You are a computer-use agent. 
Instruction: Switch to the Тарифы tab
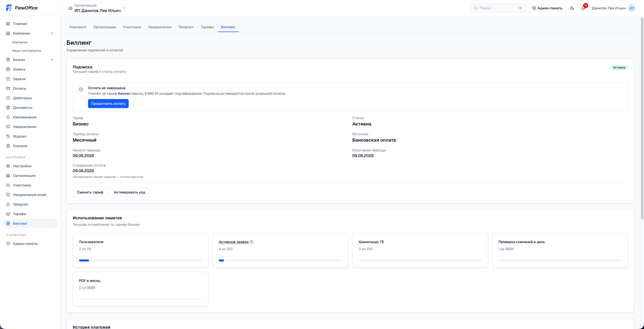207,27
